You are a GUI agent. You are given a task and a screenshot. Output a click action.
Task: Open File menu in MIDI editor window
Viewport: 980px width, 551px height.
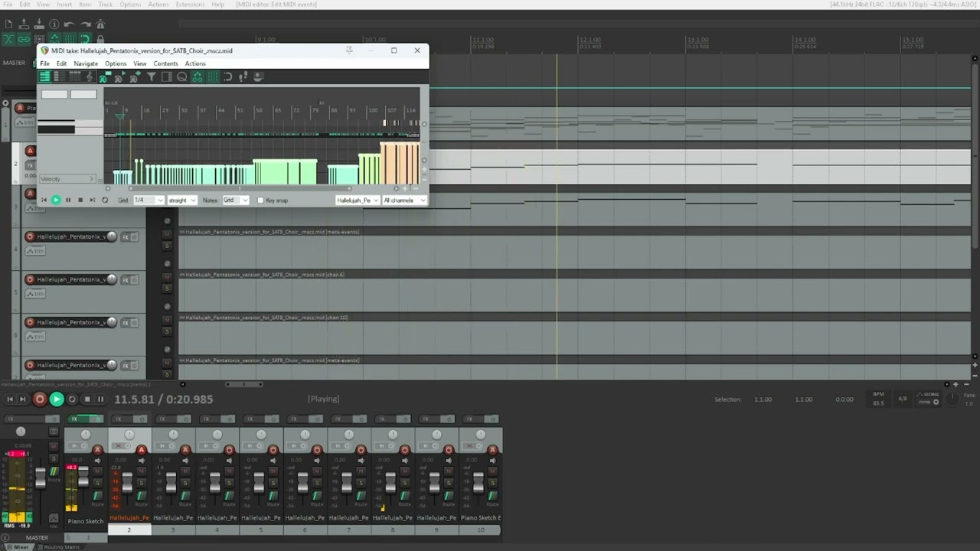[x=44, y=64]
